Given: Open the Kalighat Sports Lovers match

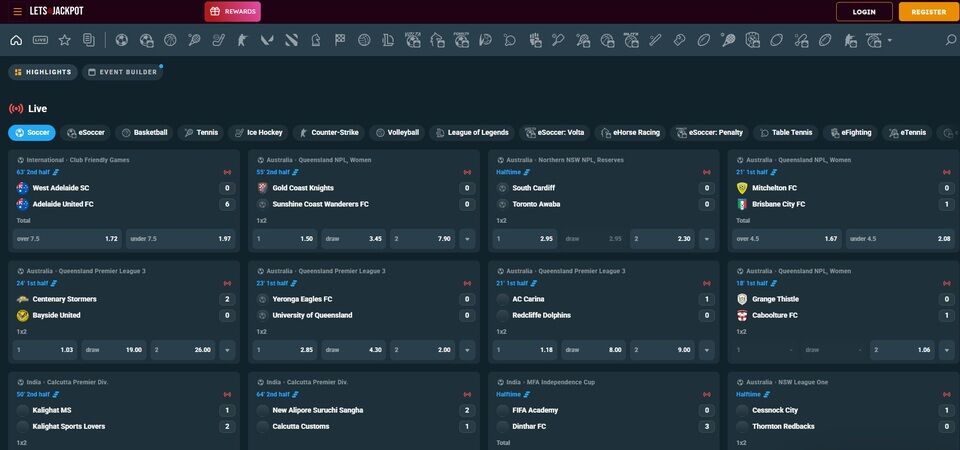Looking at the screenshot, I should pos(69,426).
